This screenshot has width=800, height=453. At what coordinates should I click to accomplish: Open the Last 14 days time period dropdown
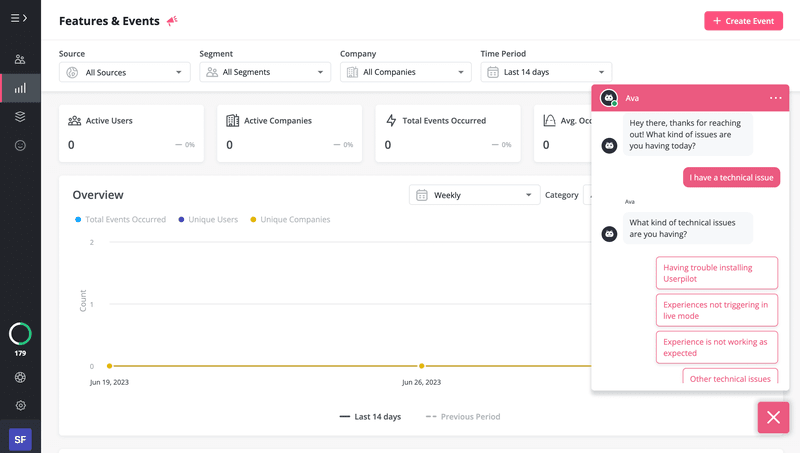click(546, 72)
